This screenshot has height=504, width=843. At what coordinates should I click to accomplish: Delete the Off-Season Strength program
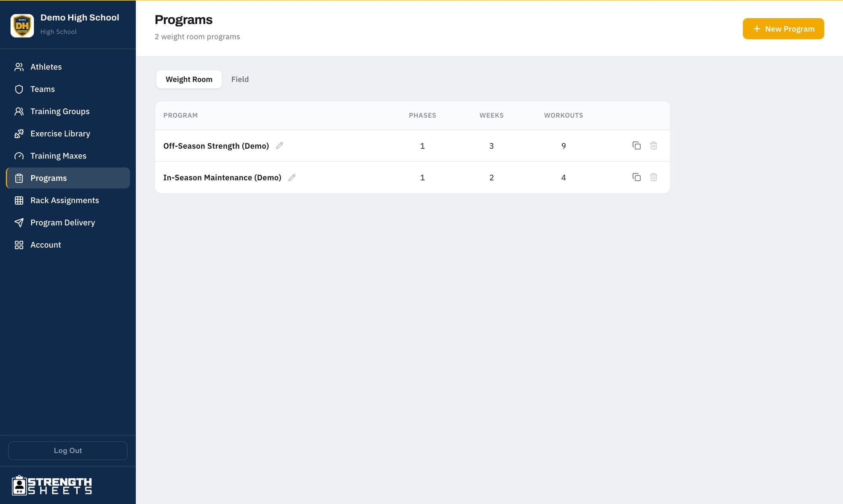653,145
